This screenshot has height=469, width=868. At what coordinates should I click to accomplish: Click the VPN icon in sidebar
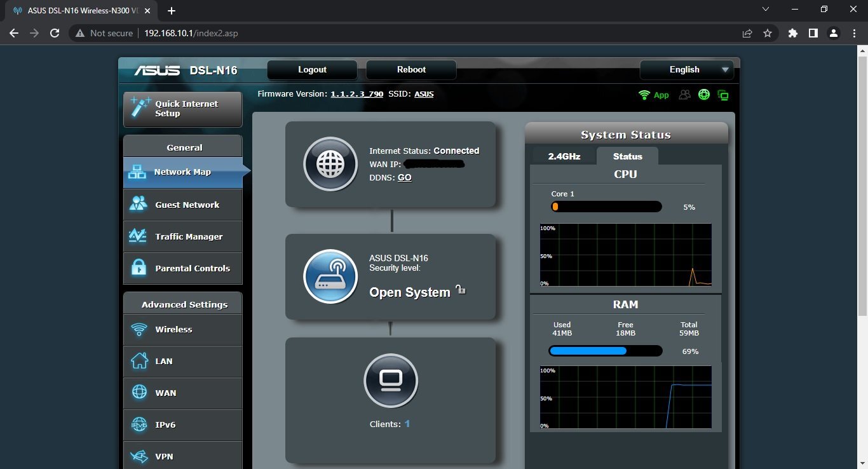[x=139, y=456]
